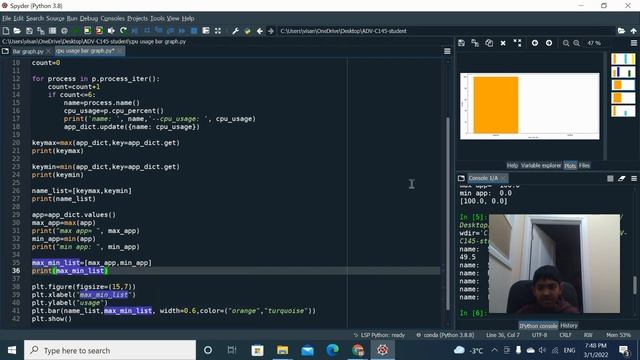Open the working directory path combo box
This screenshot has width=640, height=360.
446,31
